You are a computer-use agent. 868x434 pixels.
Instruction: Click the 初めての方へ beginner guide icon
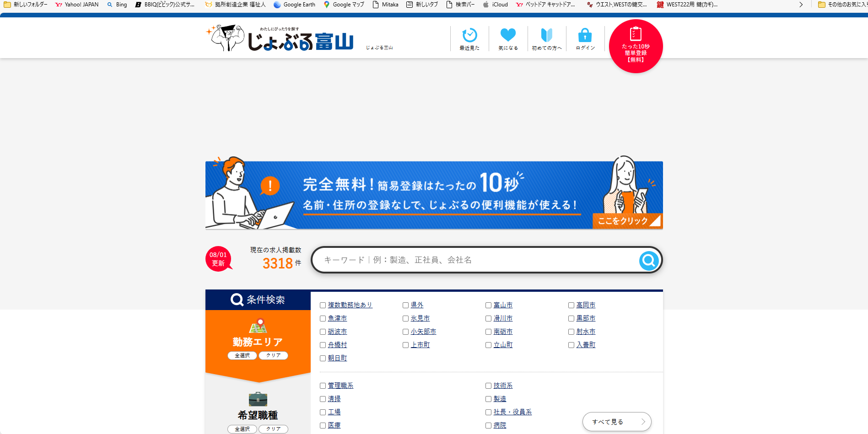pos(546,36)
